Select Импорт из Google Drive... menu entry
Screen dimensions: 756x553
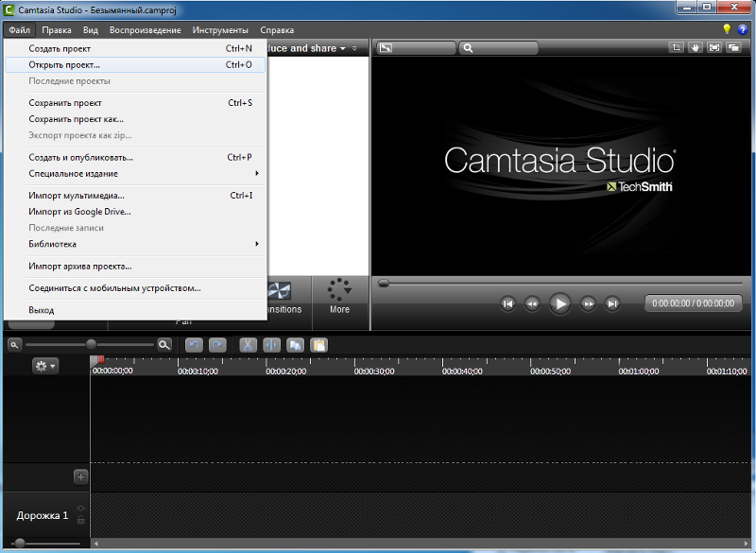click(135, 212)
